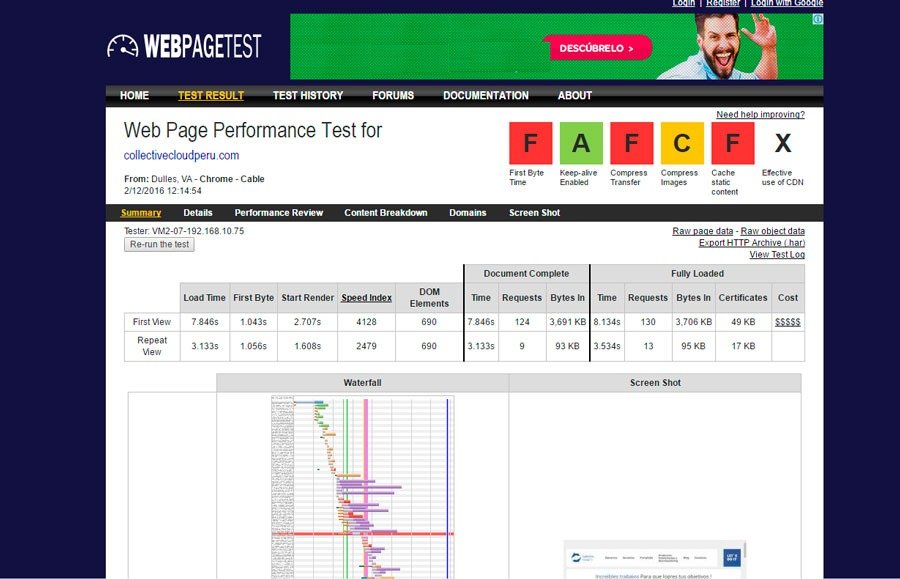
Task: Open the waterfall chart thumbnail
Action: (363, 487)
